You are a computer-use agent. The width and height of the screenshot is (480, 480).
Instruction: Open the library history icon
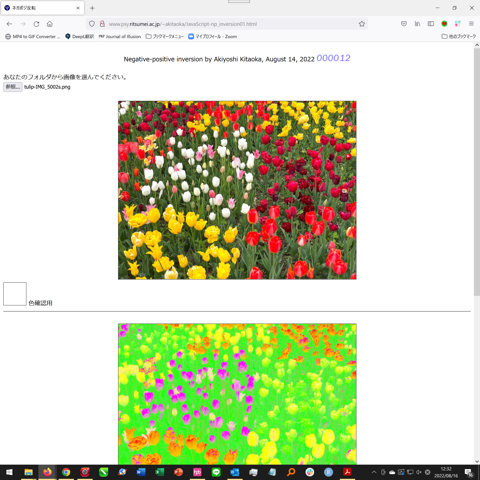(x=417, y=24)
